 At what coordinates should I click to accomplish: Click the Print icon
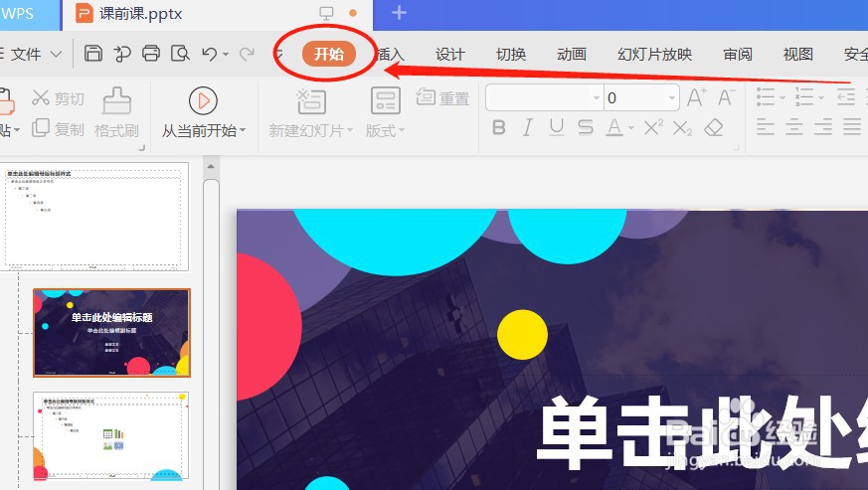150,53
